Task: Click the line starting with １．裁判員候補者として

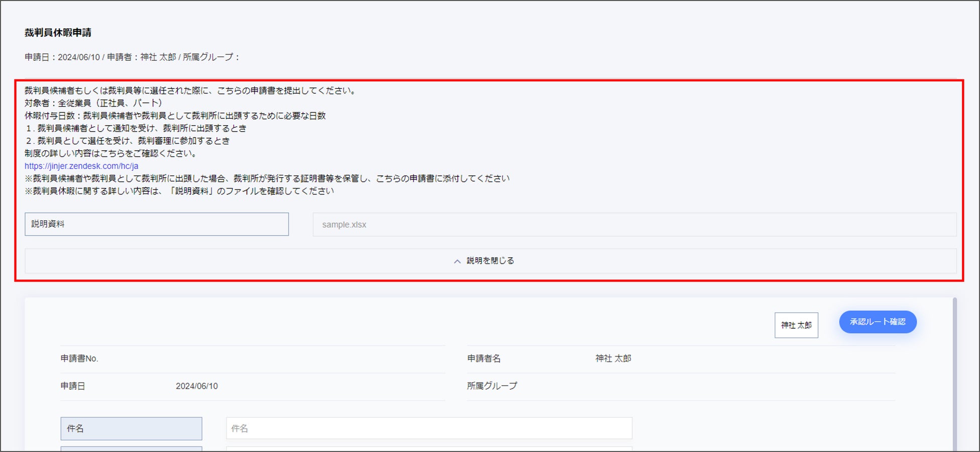Action: tap(136, 128)
